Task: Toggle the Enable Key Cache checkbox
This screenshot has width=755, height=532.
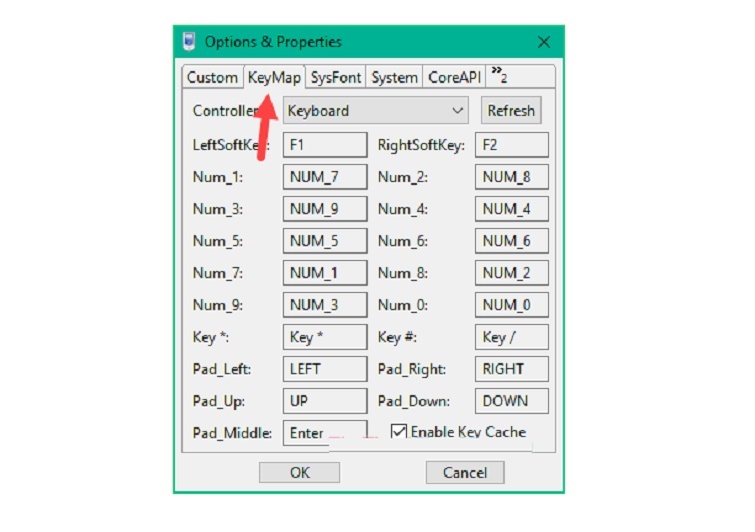Action: [x=399, y=432]
